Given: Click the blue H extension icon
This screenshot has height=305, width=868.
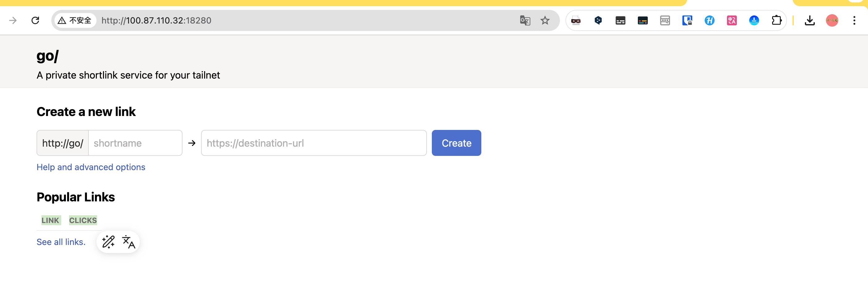Looking at the screenshot, I should click(x=709, y=20).
